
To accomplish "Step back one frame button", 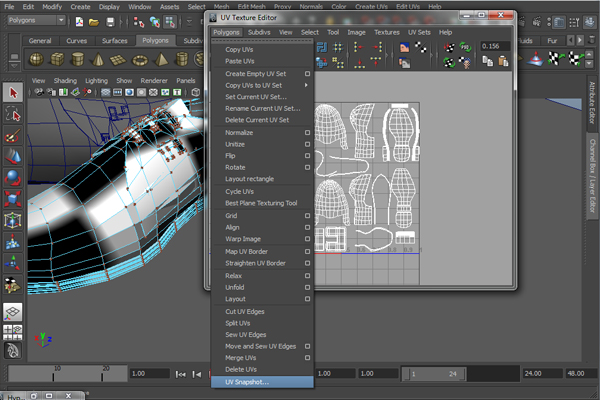I will tap(197, 374).
